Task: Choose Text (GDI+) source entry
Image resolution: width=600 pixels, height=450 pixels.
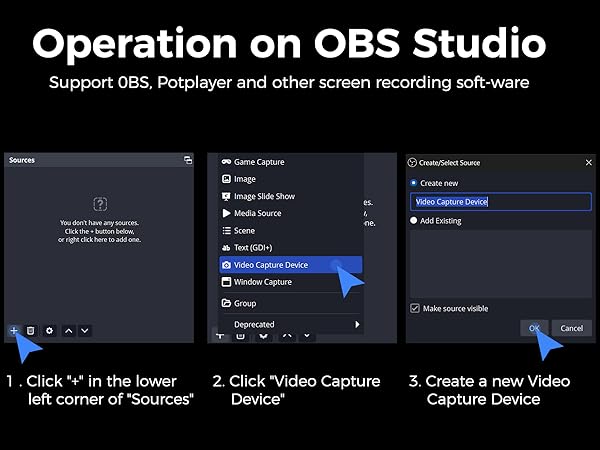Action: (291, 248)
